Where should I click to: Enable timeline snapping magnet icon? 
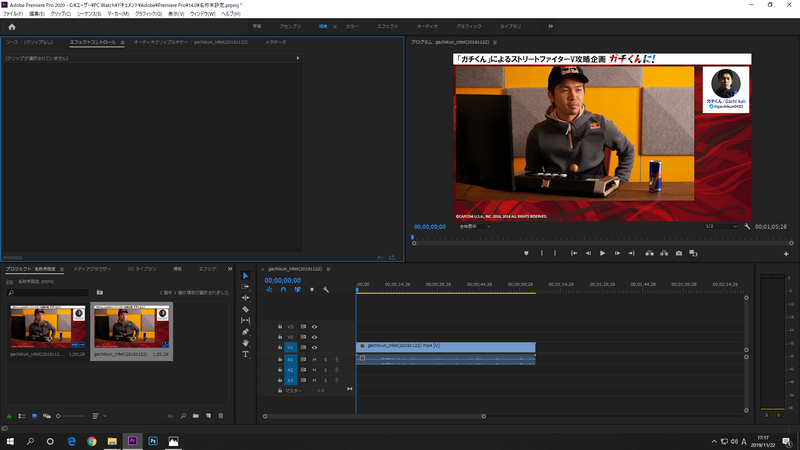[283, 290]
